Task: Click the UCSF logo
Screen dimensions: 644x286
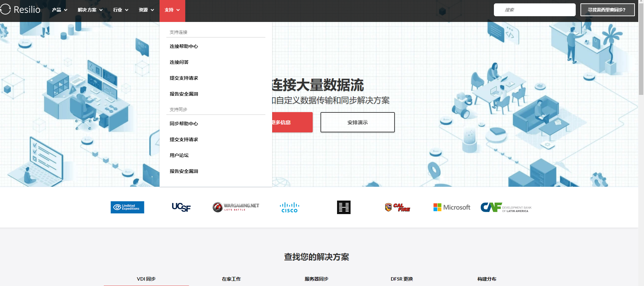Action: click(181, 207)
